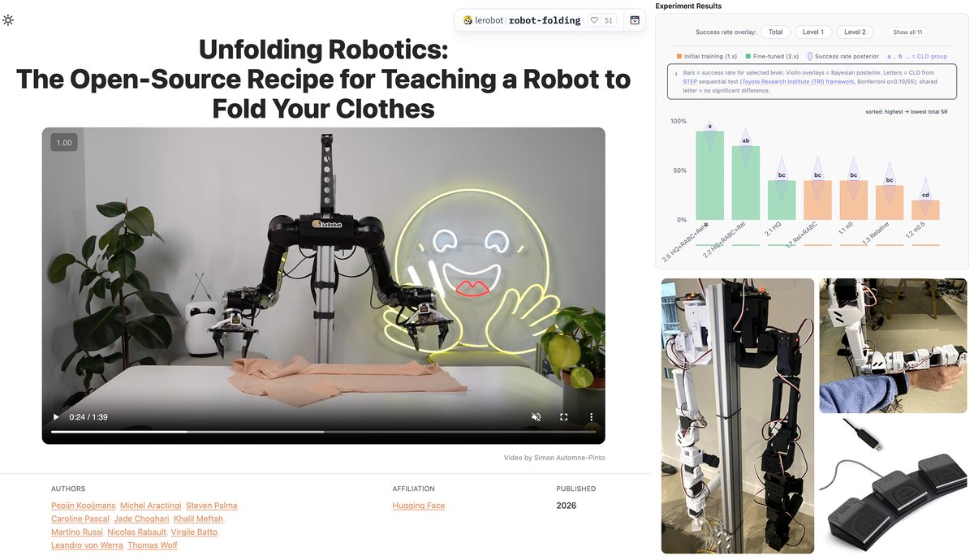Screen dimensions: 974x560
Task: Open the Space menu dropdown icon
Action: [636, 20]
